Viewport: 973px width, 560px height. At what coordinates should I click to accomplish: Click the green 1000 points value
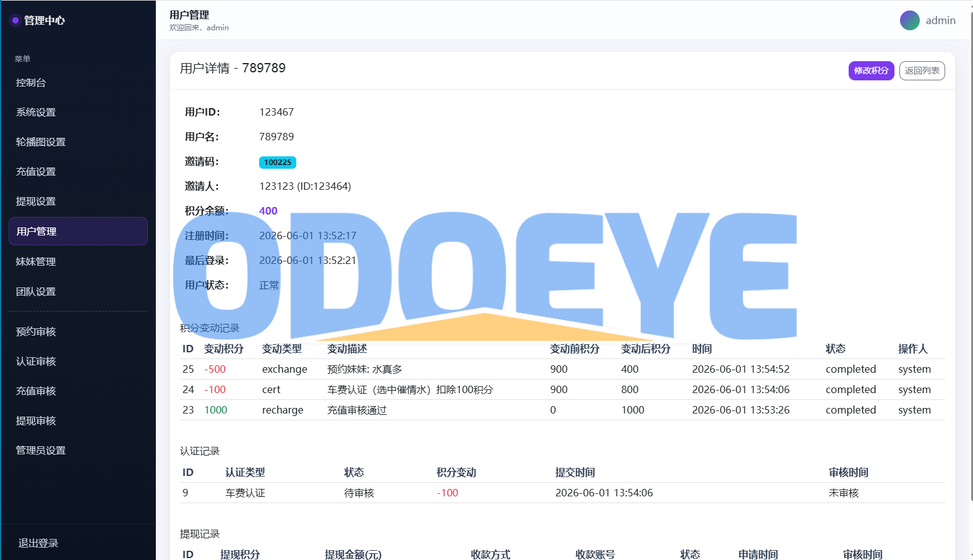pos(216,410)
